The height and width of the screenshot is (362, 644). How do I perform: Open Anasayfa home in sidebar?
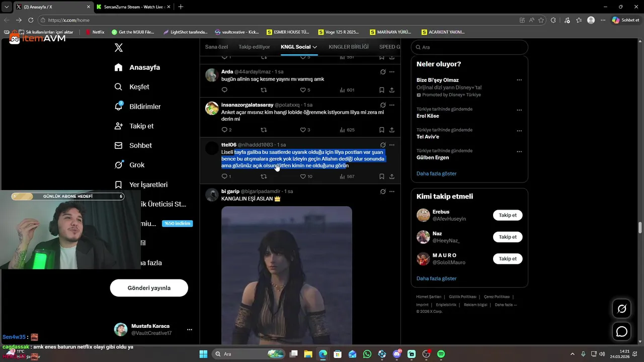pyautogui.click(x=137, y=67)
